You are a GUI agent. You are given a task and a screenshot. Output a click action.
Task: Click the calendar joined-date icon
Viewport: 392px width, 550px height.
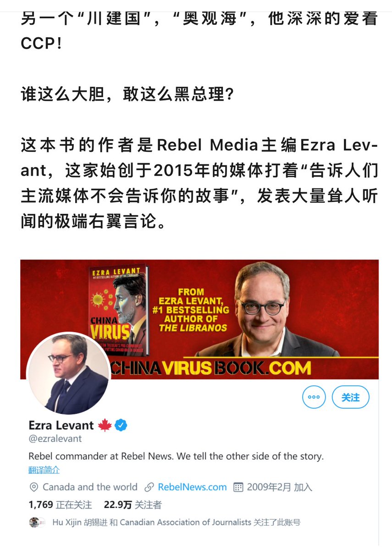coord(238,487)
